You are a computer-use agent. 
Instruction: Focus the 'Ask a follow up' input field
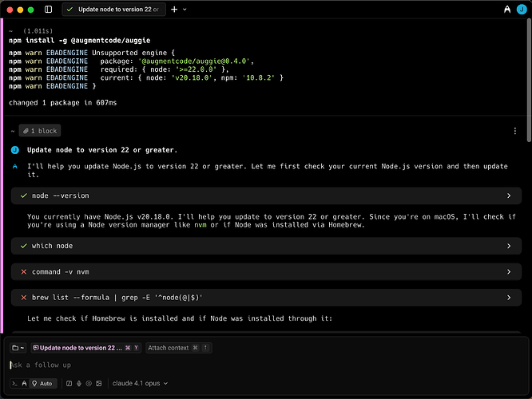[266, 365]
